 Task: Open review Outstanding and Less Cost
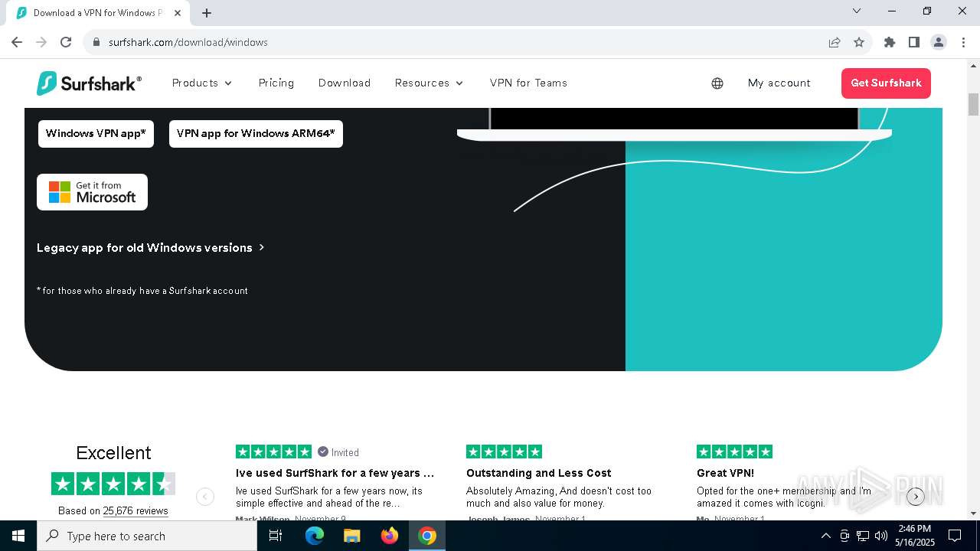(538, 473)
